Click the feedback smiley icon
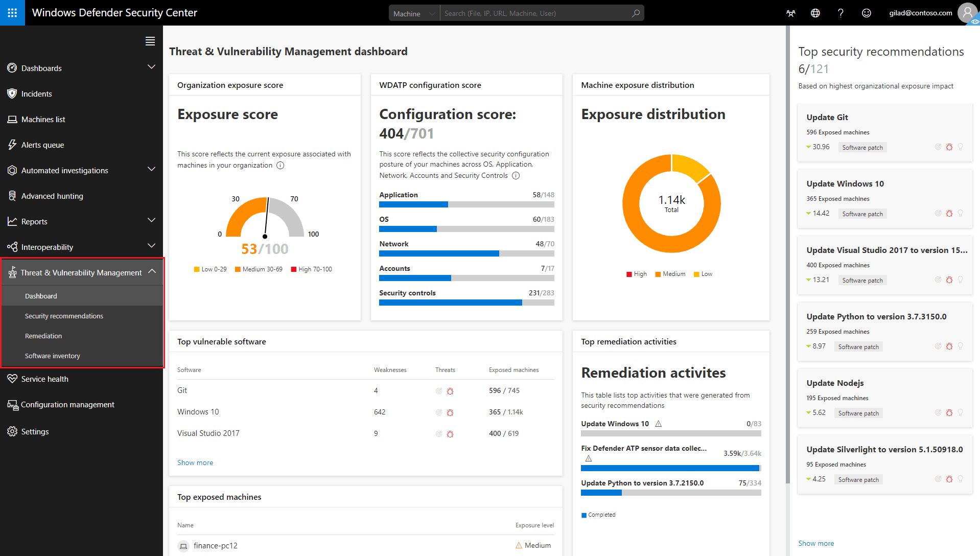980x556 pixels. 866,13
